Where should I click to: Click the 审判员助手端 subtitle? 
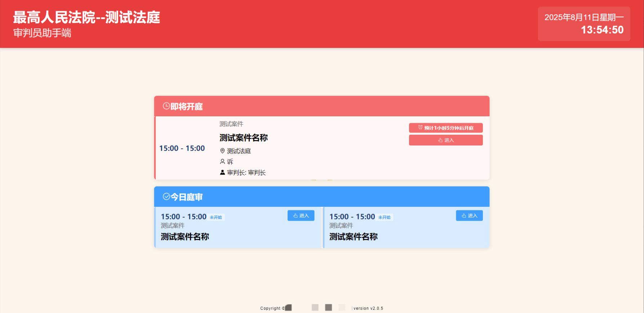[43, 33]
